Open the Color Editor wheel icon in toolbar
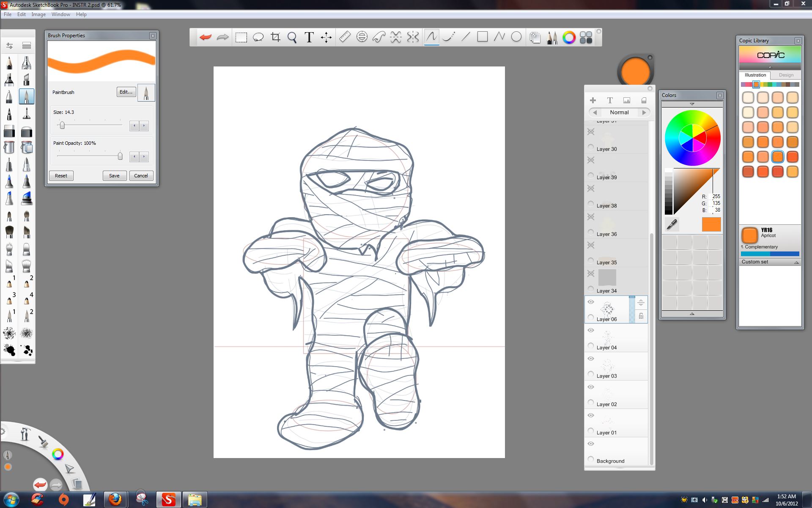This screenshot has height=508, width=812. click(x=569, y=38)
